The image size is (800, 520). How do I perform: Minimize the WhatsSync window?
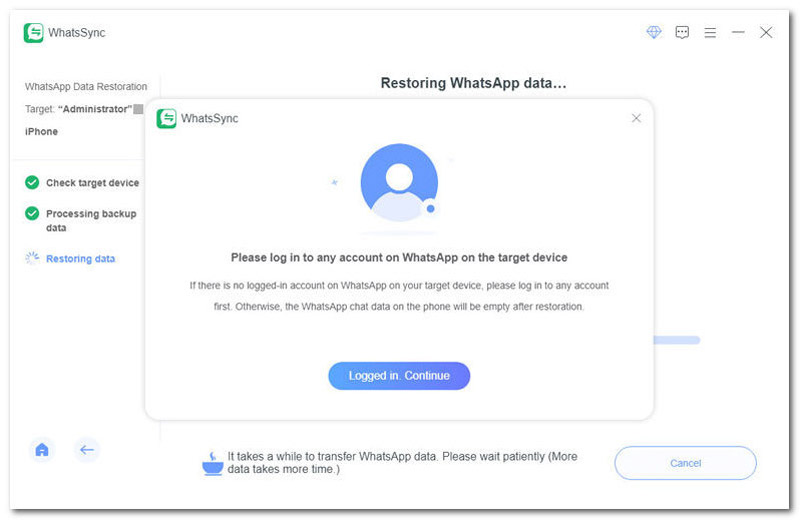tap(738, 33)
